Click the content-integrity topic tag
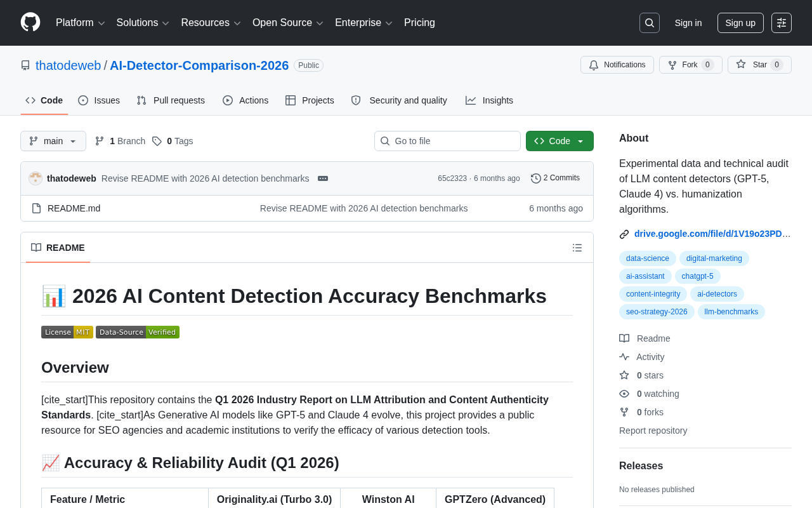812x508 pixels. (653, 294)
